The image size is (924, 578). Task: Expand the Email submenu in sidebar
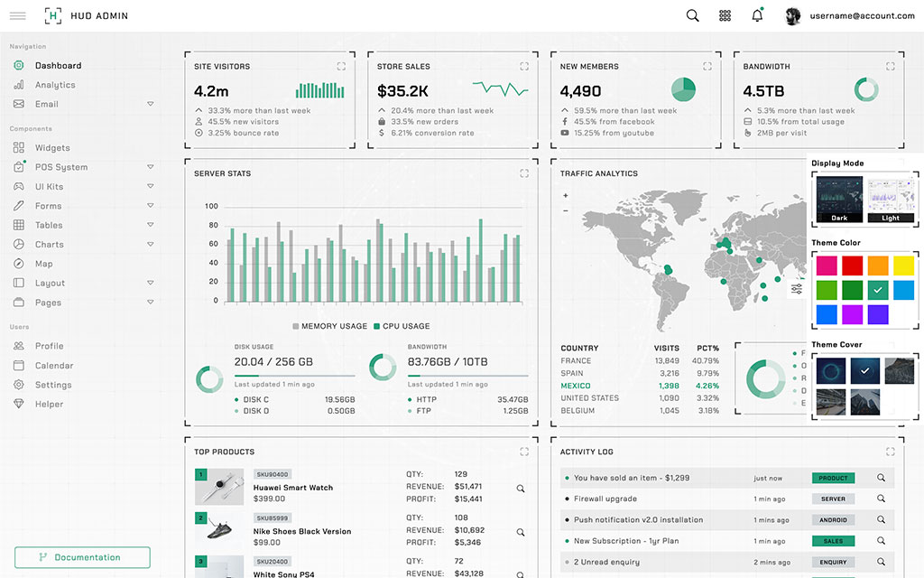[151, 104]
